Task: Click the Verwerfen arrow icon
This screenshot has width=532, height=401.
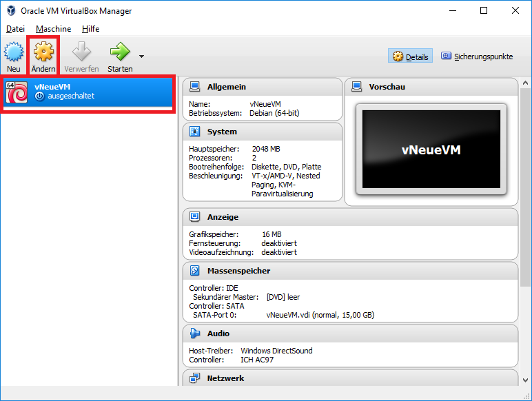Action: tap(81, 52)
